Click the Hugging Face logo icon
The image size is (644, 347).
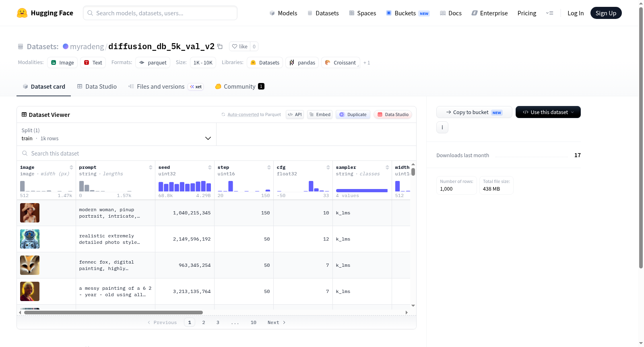coord(22,13)
